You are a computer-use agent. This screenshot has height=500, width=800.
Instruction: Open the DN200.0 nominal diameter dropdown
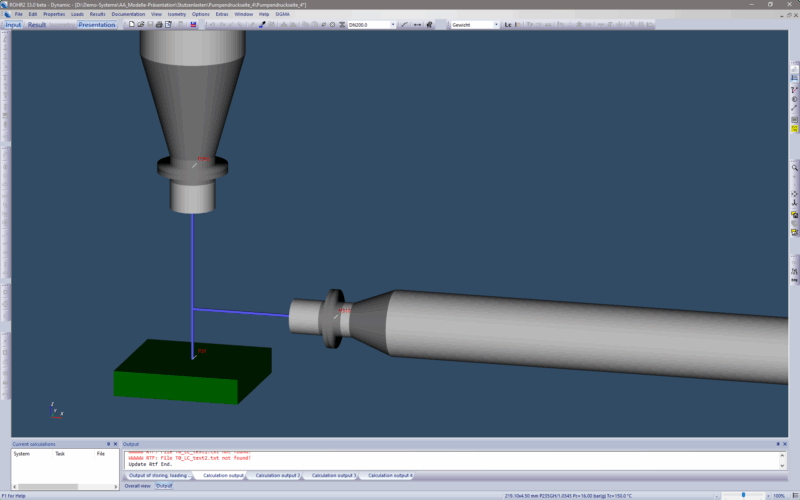(x=393, y=24)
